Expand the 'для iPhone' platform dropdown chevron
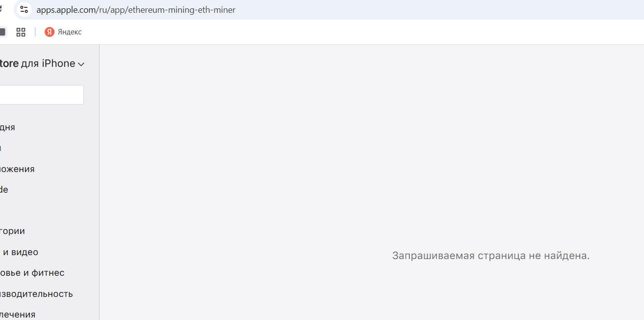Image resolution: width=644 pixels, height=320 pixels. [x=81, y=64]
